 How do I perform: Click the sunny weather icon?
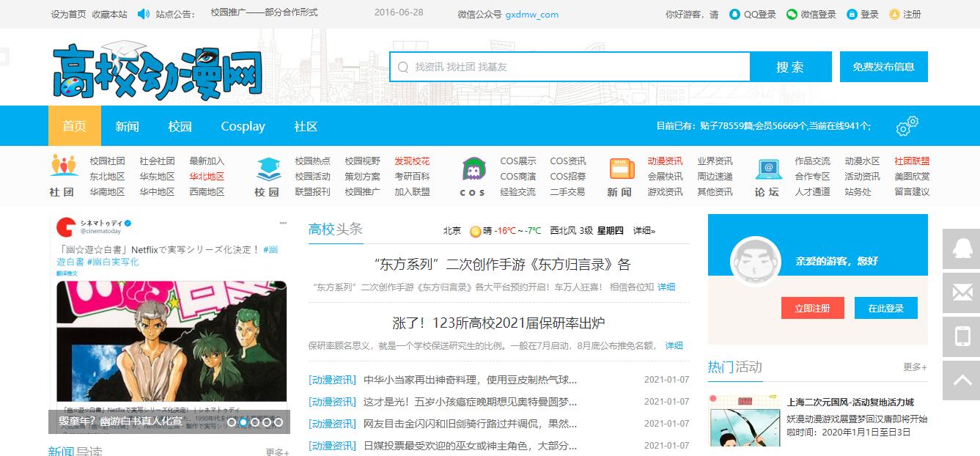pos(475,231)
